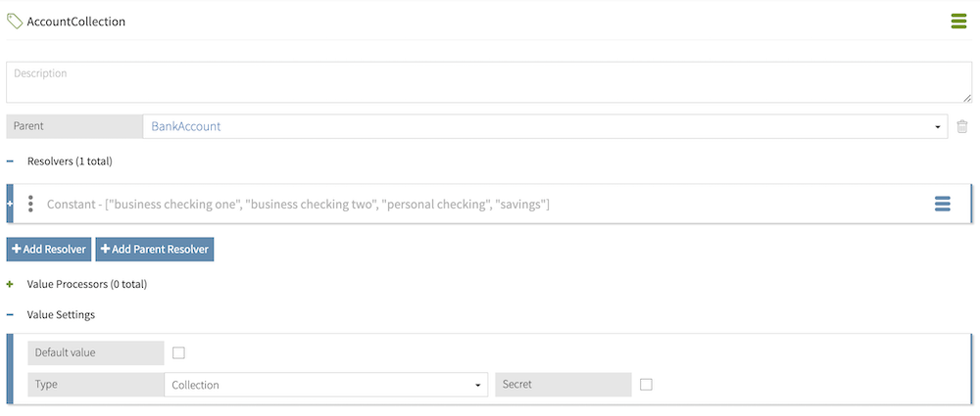This screenshot has height=416, width=980.
Task: Click the resolver's vertical dots drag handle
Action: (x=30, y=204)
